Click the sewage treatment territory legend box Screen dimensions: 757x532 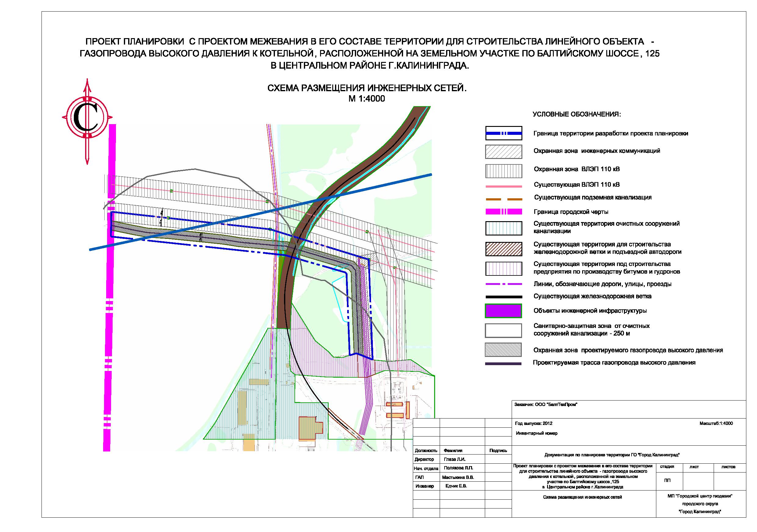pos(503,228)
